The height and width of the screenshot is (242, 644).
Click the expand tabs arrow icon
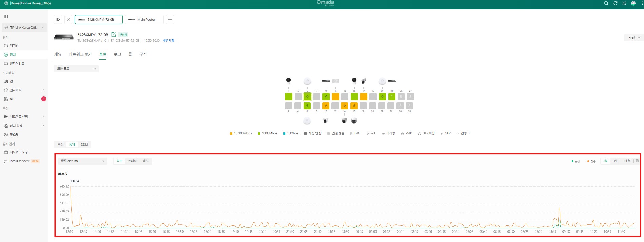coord(58,20)
